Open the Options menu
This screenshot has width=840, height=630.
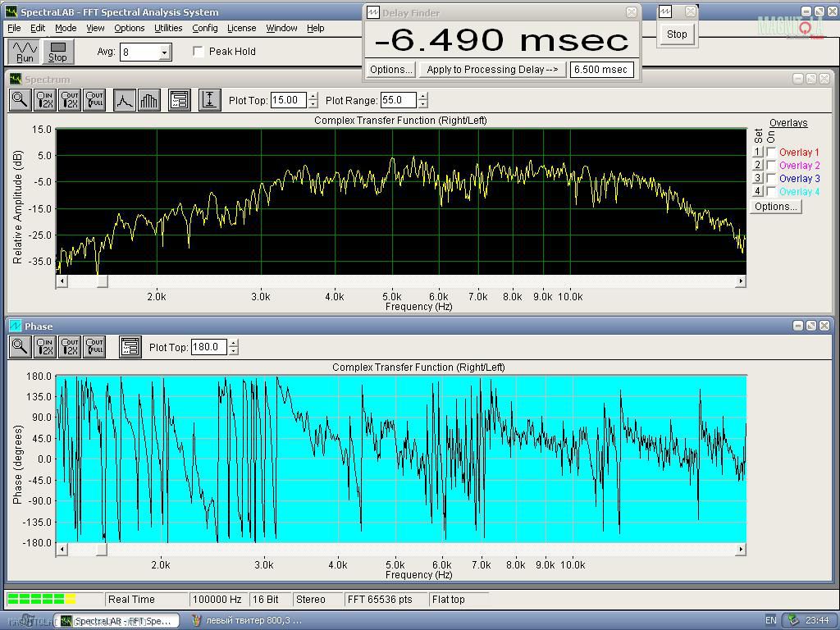pyautogui.click(x=129, y=28)
